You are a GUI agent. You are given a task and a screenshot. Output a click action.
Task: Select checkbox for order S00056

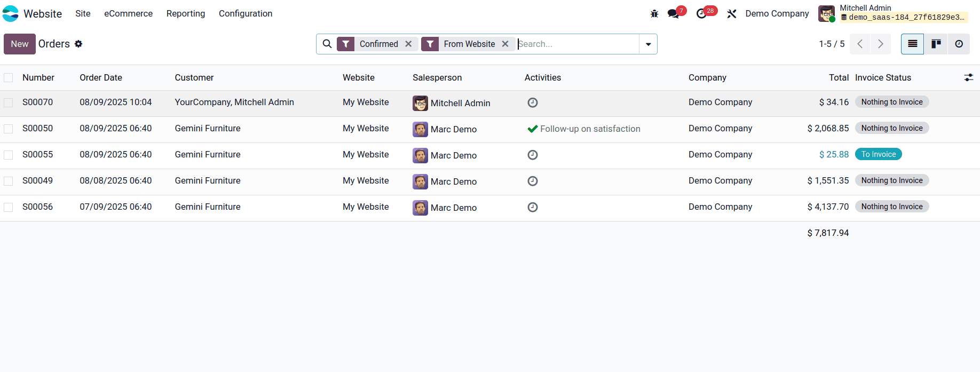(9, 207)
